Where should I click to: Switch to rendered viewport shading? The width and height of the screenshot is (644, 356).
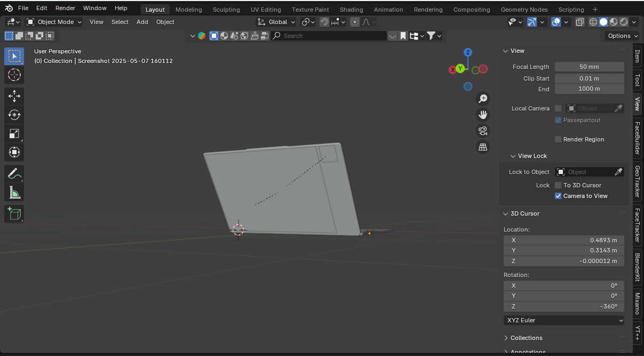click(x=624, y=22)
